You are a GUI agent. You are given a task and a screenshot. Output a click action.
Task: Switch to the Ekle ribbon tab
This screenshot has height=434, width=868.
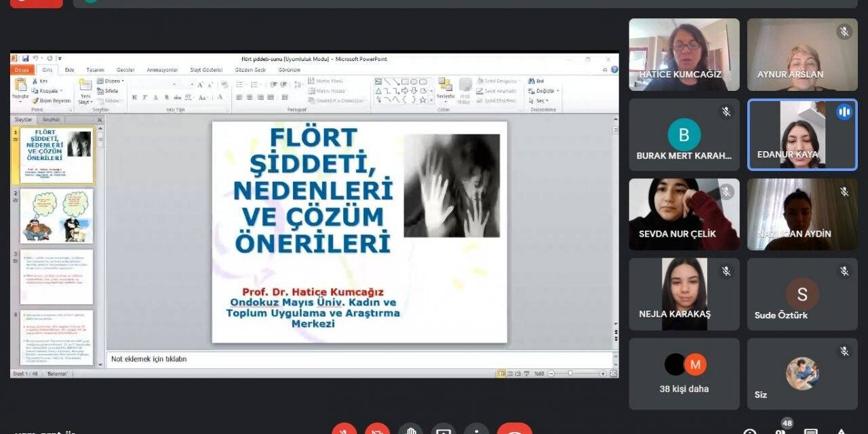[70, 69]
